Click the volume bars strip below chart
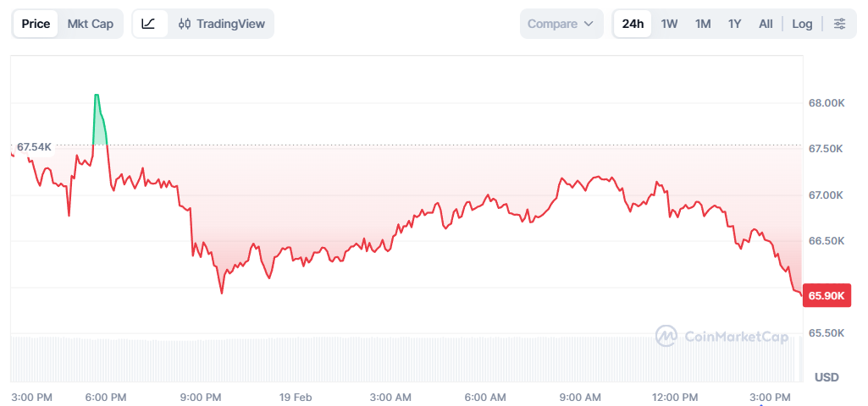 pyautogui.click(x=406, y=359)
